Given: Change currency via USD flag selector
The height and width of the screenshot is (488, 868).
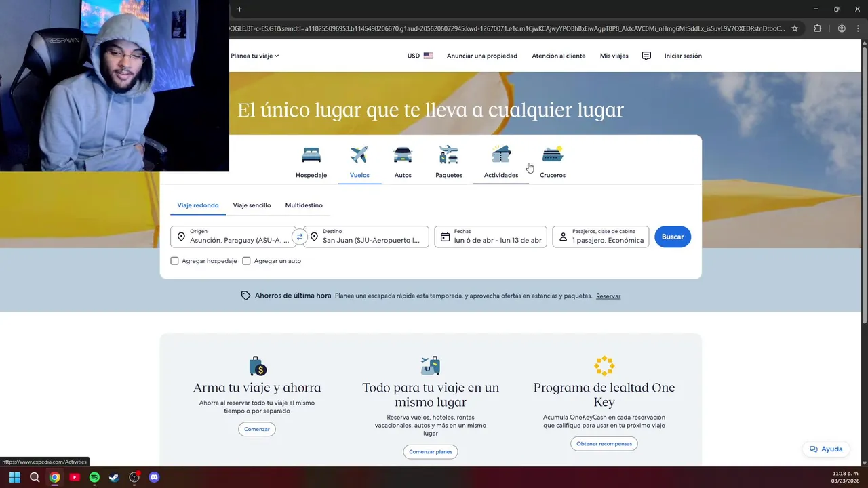Looking at the screenshot, I should click(420, 56).
